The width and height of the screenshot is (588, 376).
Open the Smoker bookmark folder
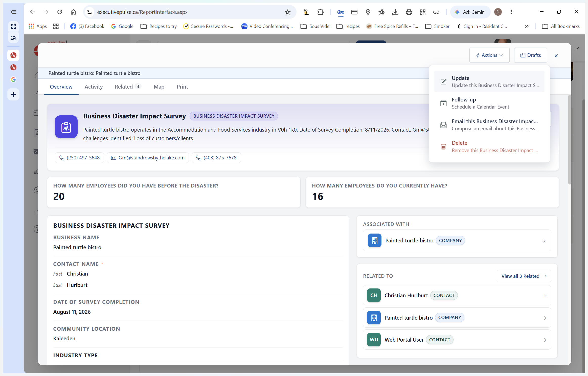click(x=437, y=26)
